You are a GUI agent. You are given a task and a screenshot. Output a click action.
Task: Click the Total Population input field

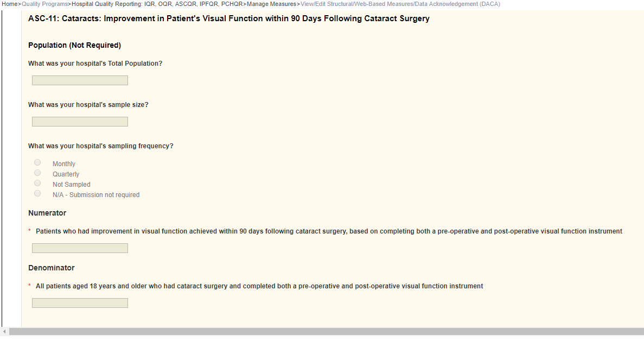[x=80, y=80]
